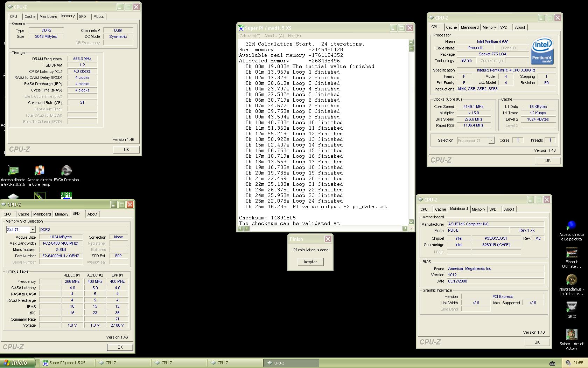This screenshot has width=588, height=368.
Task: Click DRAM Frequency 553.3 MHz field
Action: 82,59
